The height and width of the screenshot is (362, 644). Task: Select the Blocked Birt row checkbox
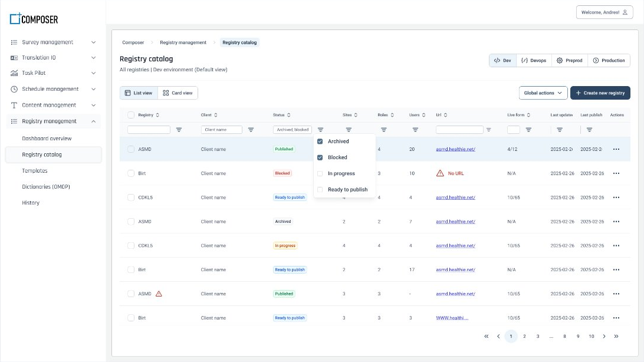click(131, 173)
